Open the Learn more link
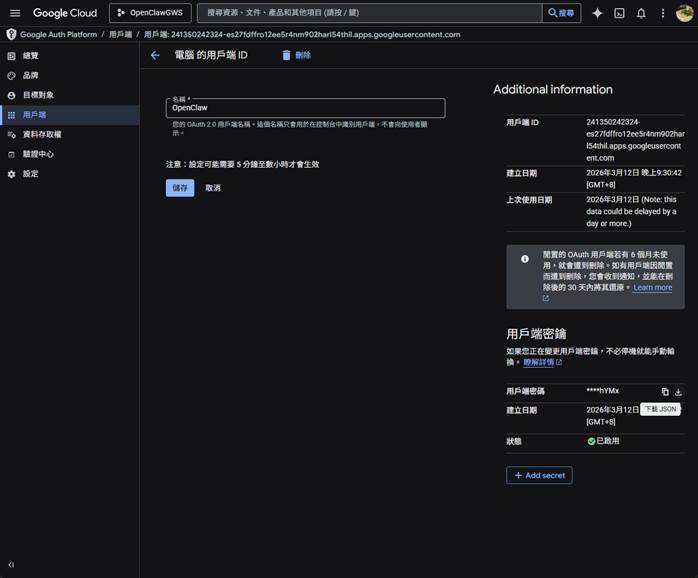Screen dimensions: 698x578 pyautogui.click(x=652, y=288)
